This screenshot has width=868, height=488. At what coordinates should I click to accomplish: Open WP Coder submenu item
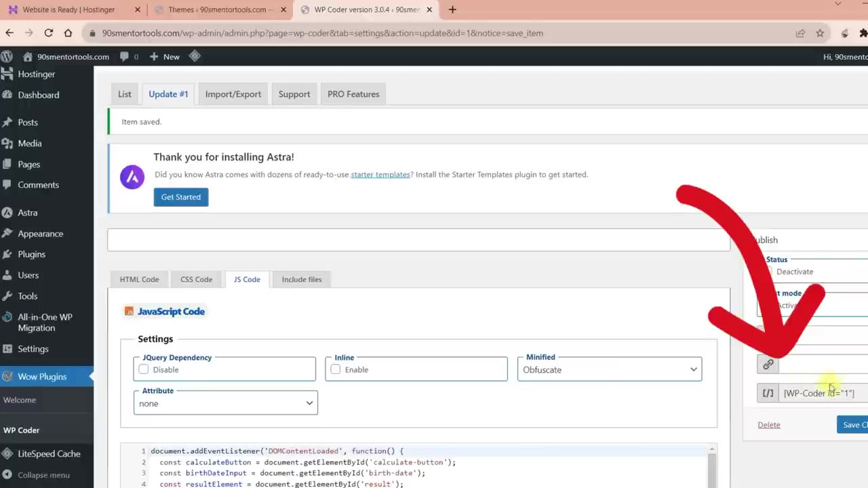click(x=22, y=430)
